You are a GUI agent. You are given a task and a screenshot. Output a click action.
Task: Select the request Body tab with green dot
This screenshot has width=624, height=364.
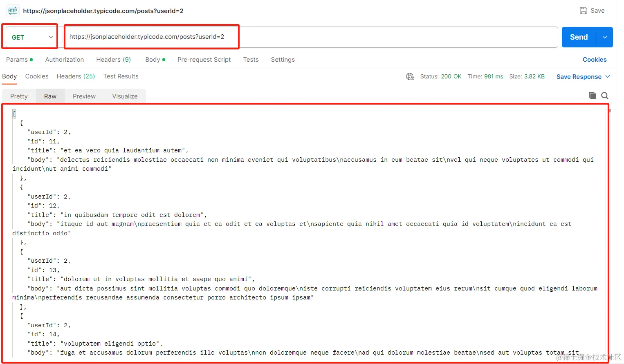(155, 60)
